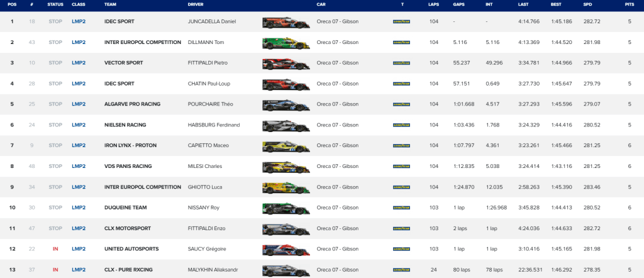Sort table by POS column header
This screenshot has height=278, width=644.
click(12, 4)
